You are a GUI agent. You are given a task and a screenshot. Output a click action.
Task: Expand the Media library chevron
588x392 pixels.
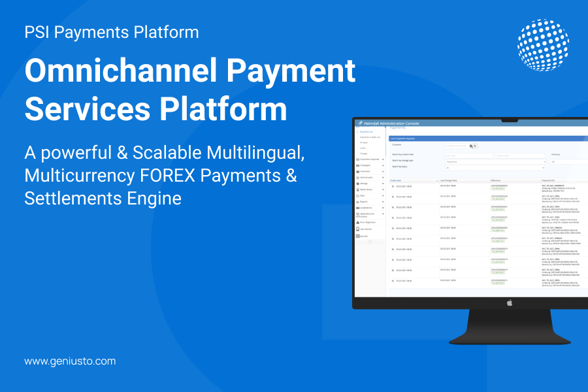coord(383,189)
